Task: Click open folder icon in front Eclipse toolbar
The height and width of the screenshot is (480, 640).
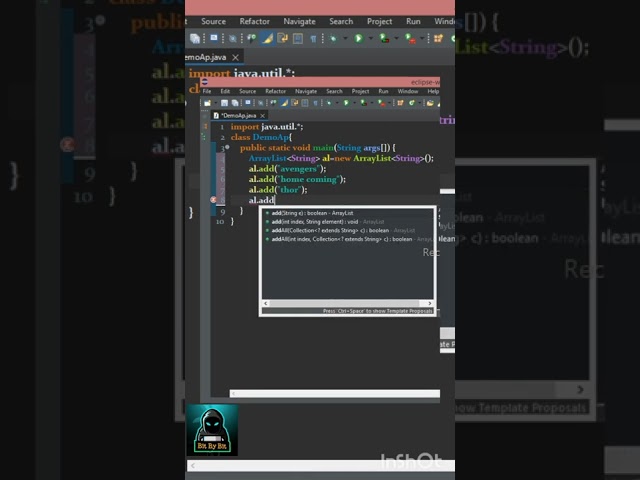Action: 430,103
